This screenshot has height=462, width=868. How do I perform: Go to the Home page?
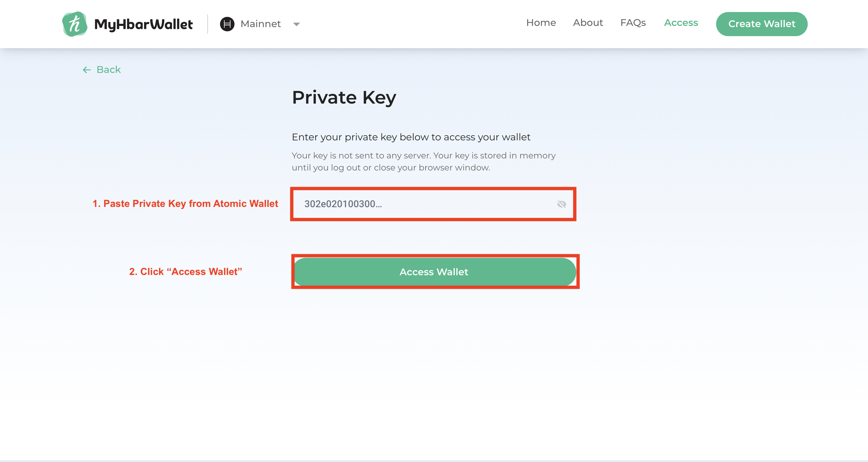(x=541, y=23)
